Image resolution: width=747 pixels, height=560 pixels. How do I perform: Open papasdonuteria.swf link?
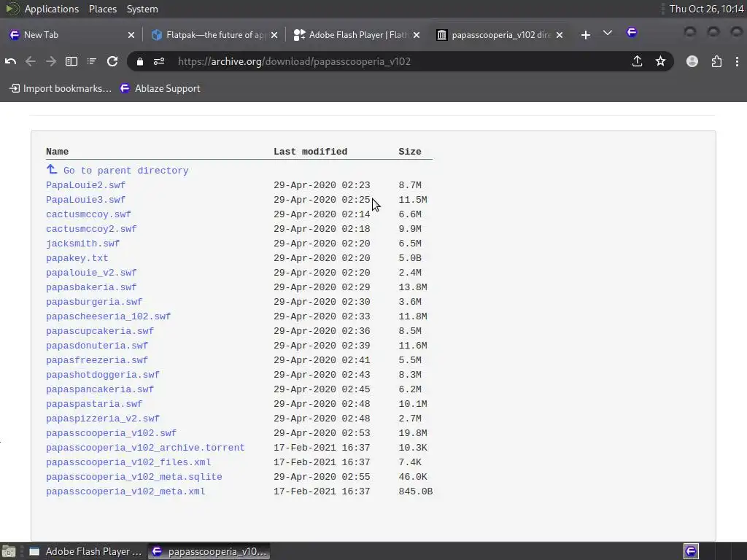[97, 346]
